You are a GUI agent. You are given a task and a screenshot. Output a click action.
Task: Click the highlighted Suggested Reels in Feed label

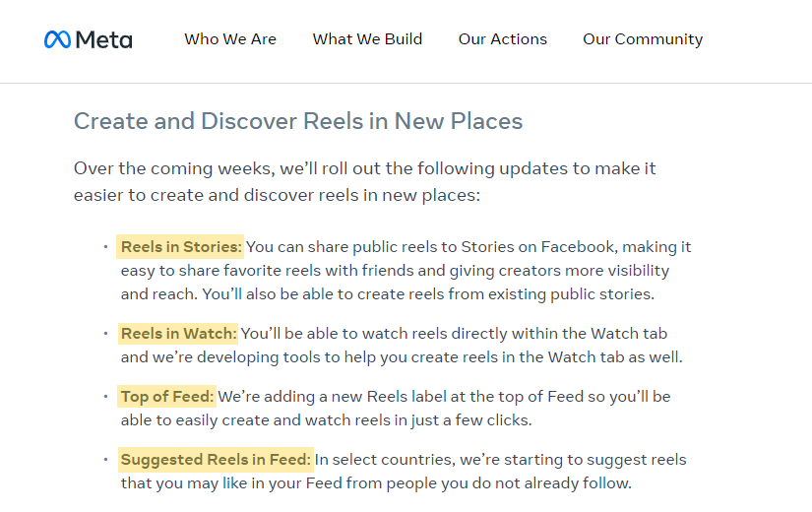click(x=216, y=460)
